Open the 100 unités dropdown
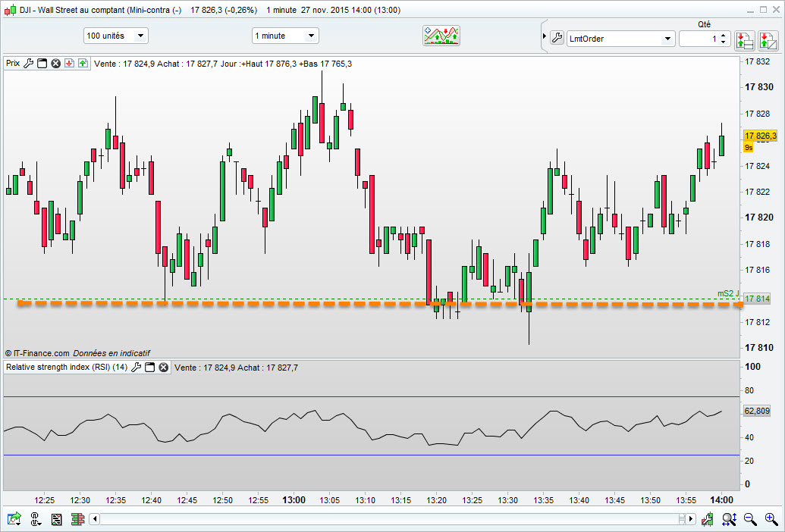This screenshot has height=532, width=785. tap(115, 36)
